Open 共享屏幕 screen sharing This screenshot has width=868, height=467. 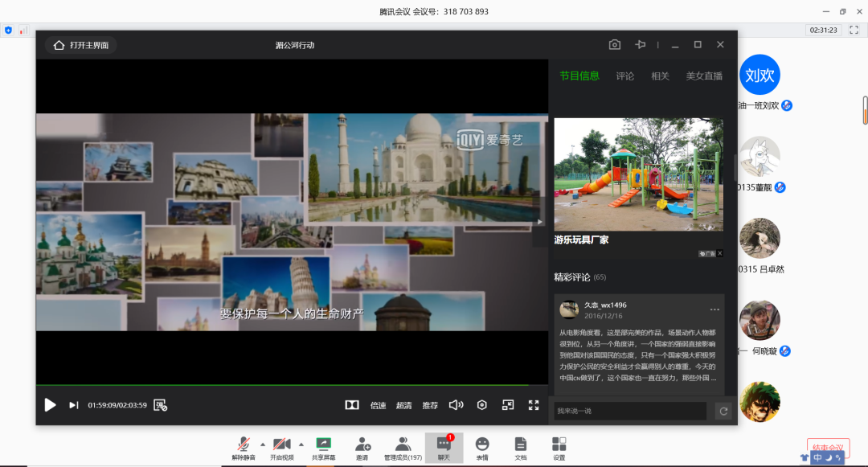pyautogui.click(x=324, y=448)
